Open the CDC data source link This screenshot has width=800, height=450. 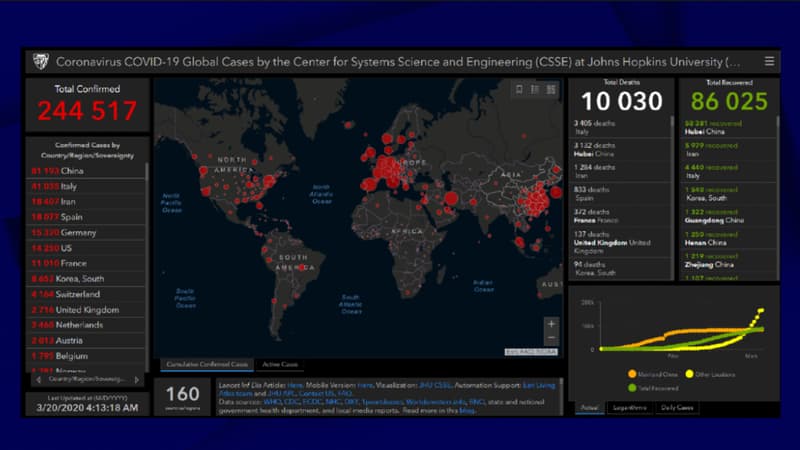[291, 402]
